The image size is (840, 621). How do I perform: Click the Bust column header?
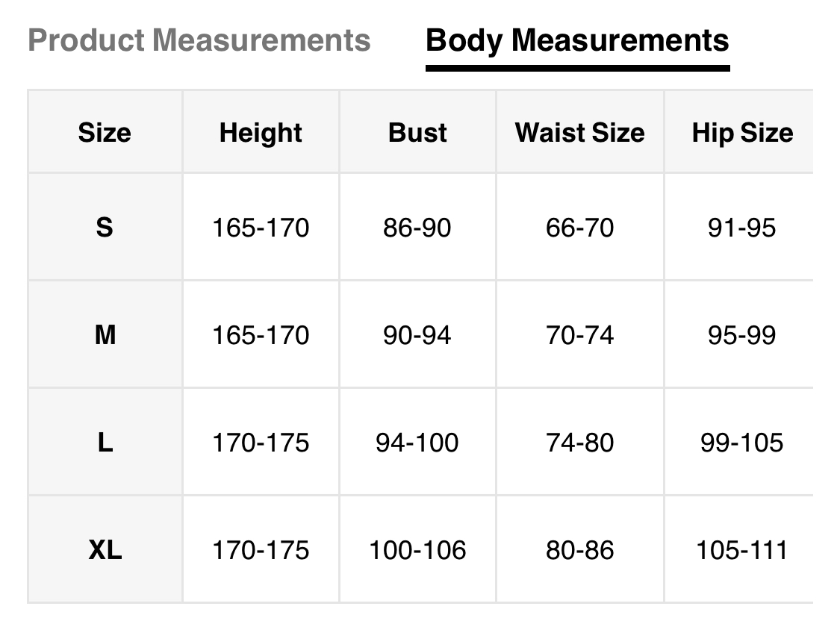(x=417, y=133)
